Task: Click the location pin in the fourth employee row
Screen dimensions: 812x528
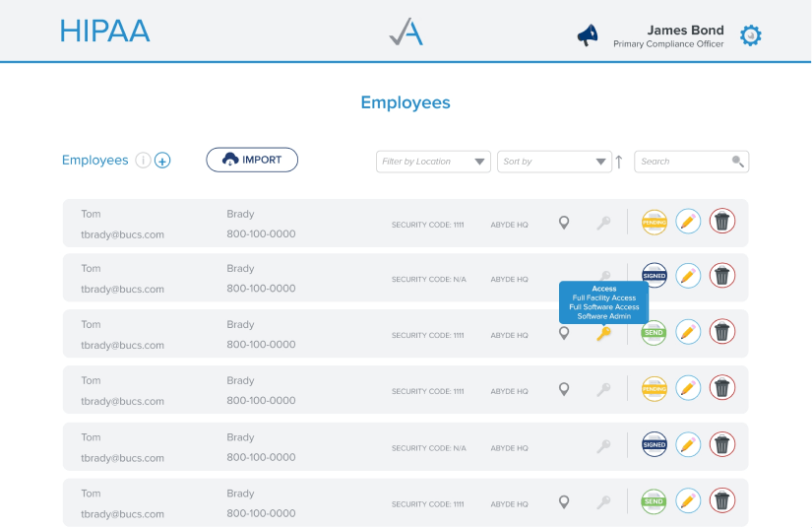Action: point(564,389)
